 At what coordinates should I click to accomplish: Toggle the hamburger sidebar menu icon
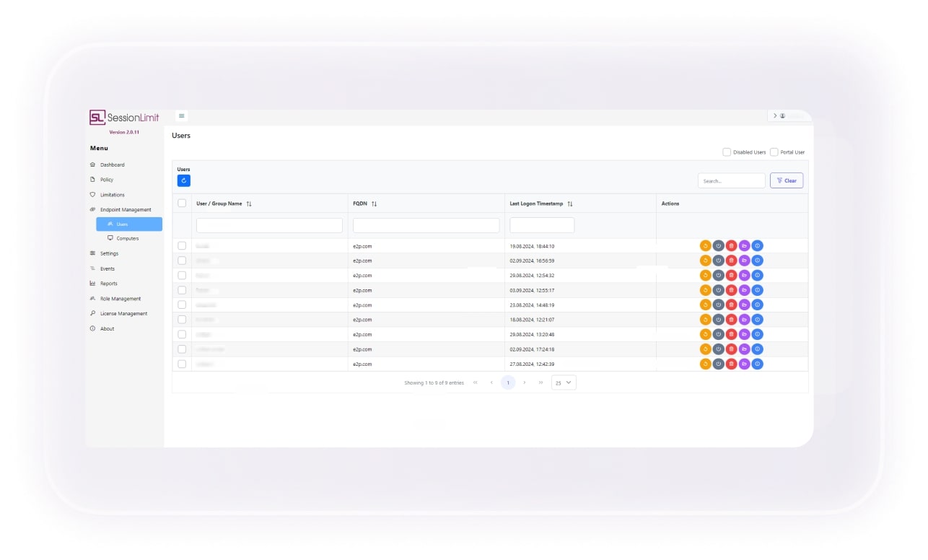[x=181, y=115]
